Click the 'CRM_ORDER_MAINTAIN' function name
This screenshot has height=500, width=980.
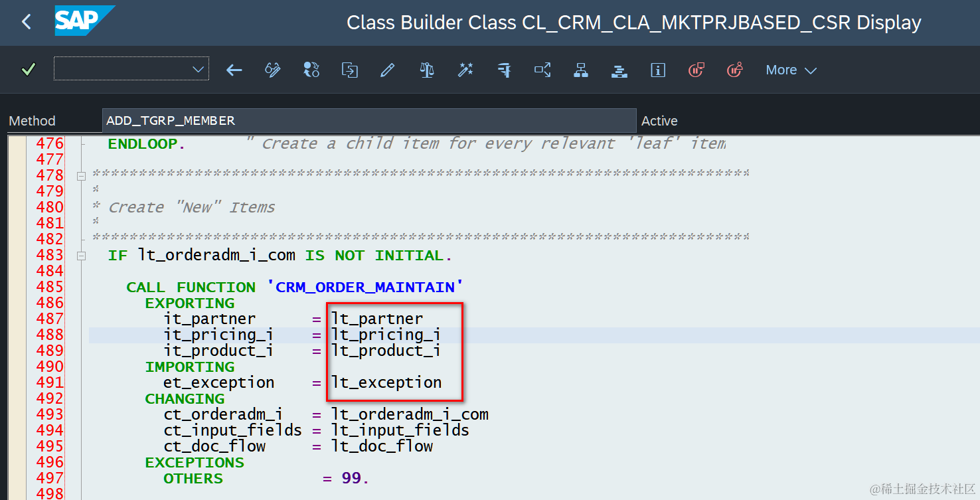pyautogui.click(x=365, y=288)
